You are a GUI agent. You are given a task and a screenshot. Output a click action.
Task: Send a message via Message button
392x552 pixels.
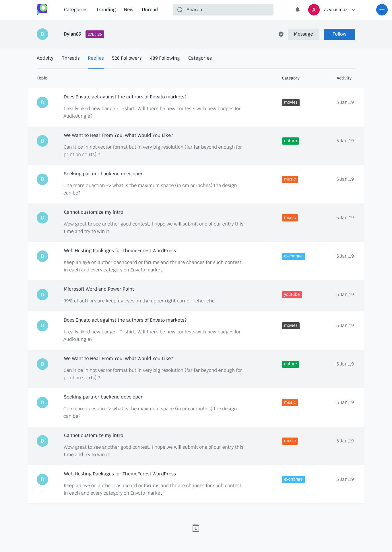(303, 34)
